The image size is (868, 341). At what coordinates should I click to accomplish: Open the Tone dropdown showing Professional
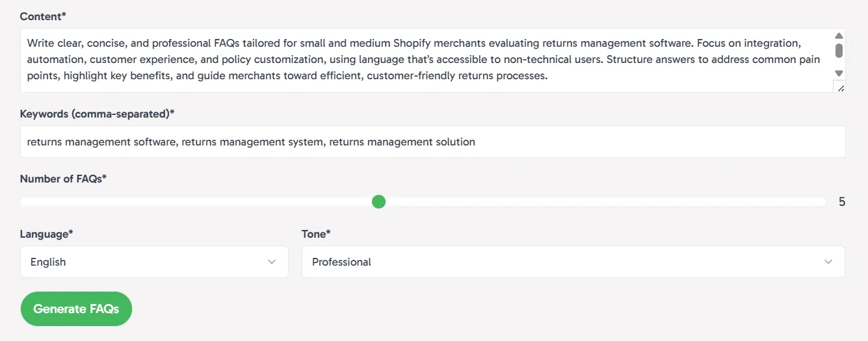pos(573,262)
